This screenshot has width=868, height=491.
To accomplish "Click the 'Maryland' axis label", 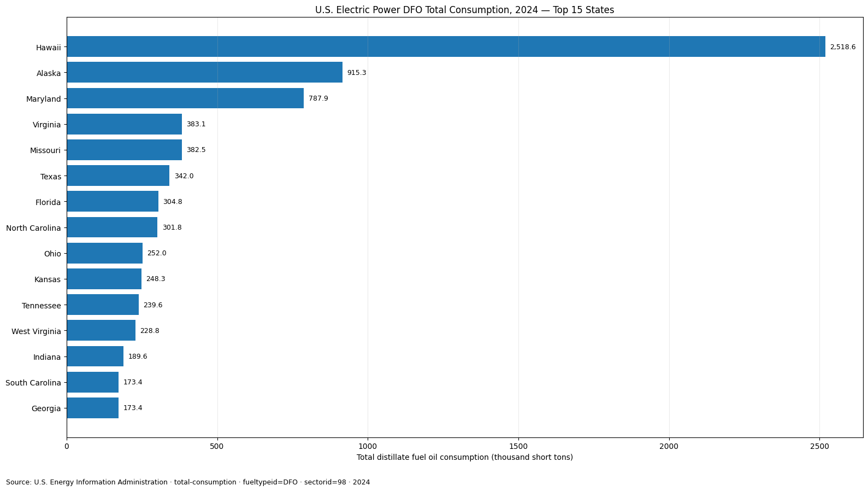I will pos(44,99).
